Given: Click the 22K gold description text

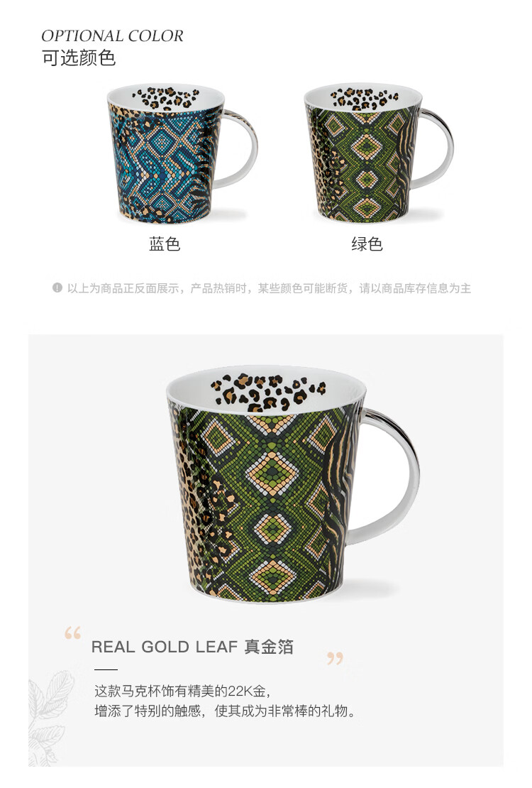Looking at the screenshot, I should tap(183, 691).
